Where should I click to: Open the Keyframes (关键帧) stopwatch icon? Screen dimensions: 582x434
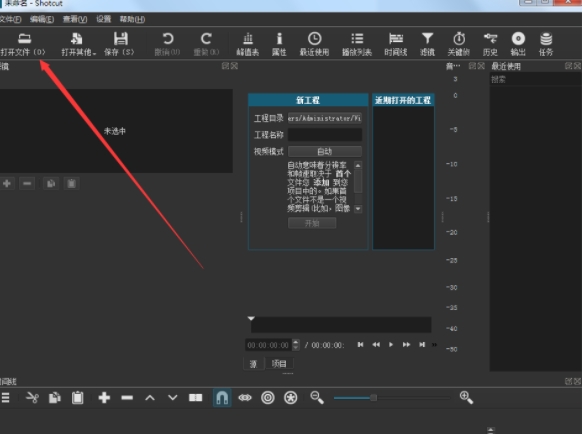pyautogui.click(x=459, y=44)
